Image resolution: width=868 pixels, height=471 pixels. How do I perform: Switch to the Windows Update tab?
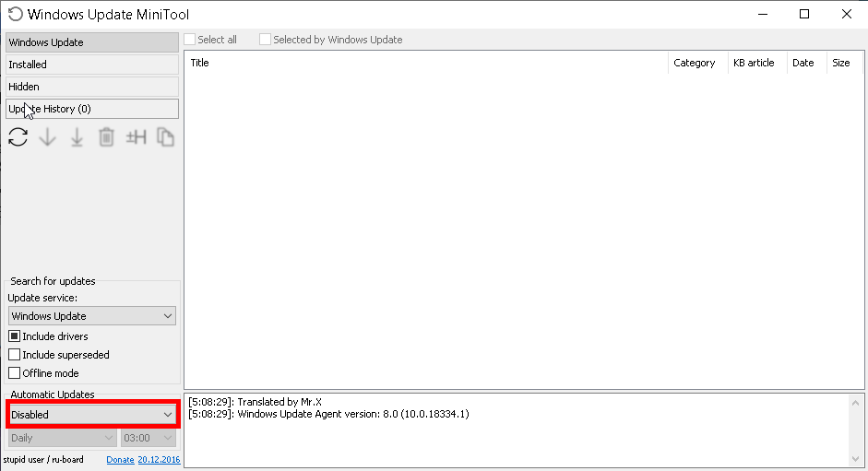(92, 42)
